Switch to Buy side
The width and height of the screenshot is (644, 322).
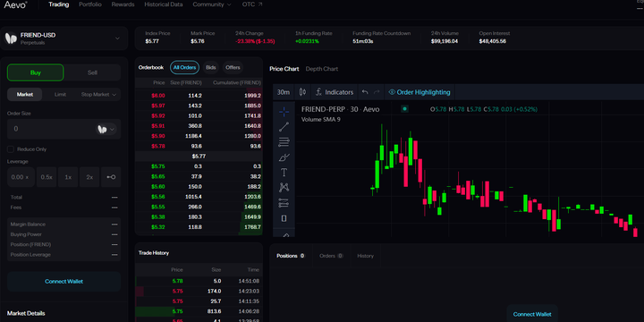[35, 72]
